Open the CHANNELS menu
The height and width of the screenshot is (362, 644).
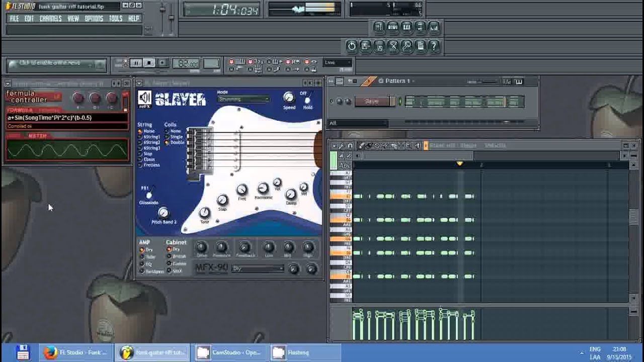click(x=51, y=19)
